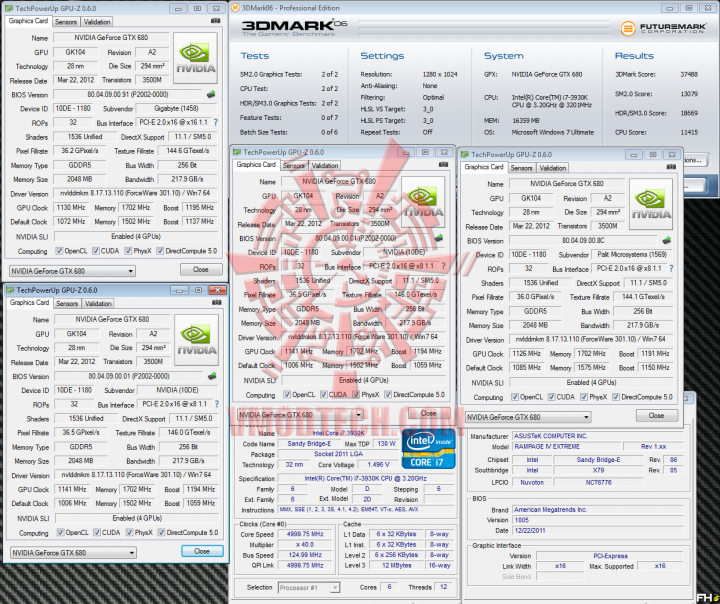Click Bus Interface question mark in Gigabyte GPU-Z window
Screen dimensions: 720x604
[x=215, y=123]
